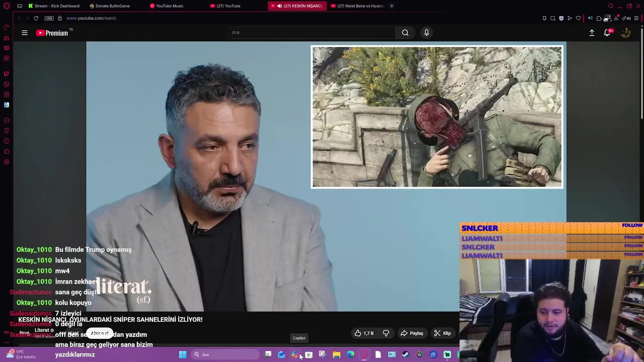Open Copilot from the taskbar
Viewport: 644px width, 362px height.
pyautogui.click(x=295, y=354)
